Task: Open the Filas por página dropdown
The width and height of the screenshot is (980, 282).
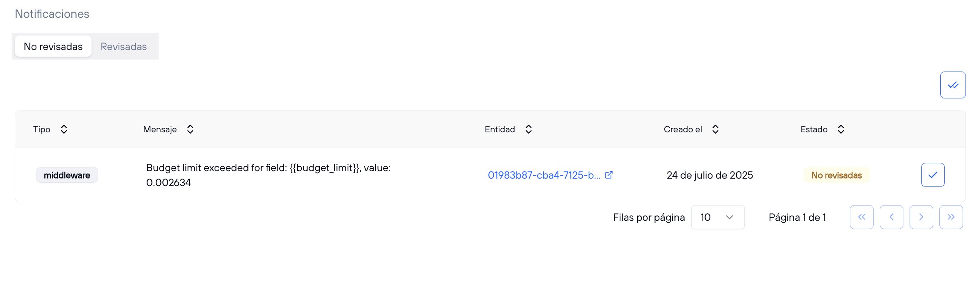Action: click(x=717, y=217)
